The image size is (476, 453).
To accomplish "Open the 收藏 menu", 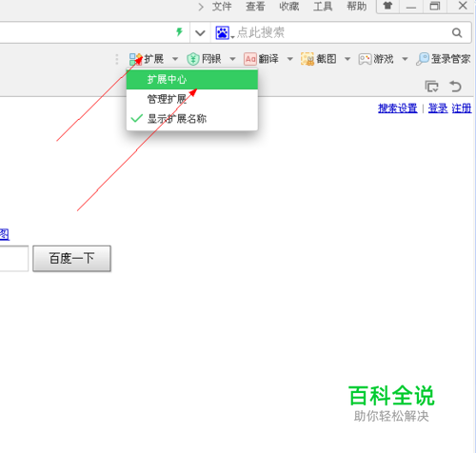I will click(x=289, y=7).
